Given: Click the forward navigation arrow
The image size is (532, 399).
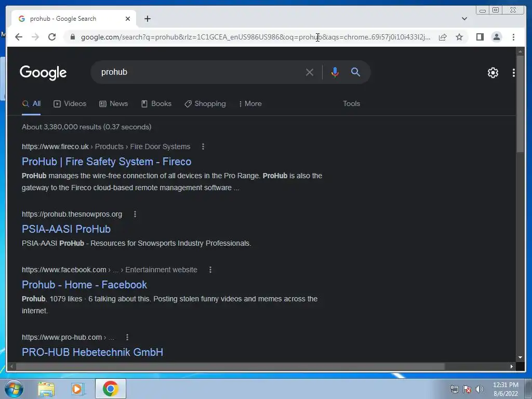Looking at the screenshot, I should coord(35,37).
